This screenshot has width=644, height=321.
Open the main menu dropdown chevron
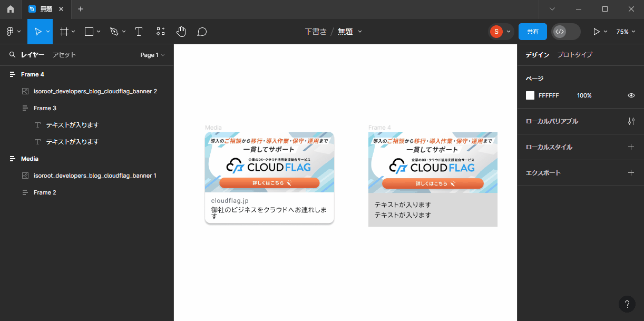click(x=19, y=32)
